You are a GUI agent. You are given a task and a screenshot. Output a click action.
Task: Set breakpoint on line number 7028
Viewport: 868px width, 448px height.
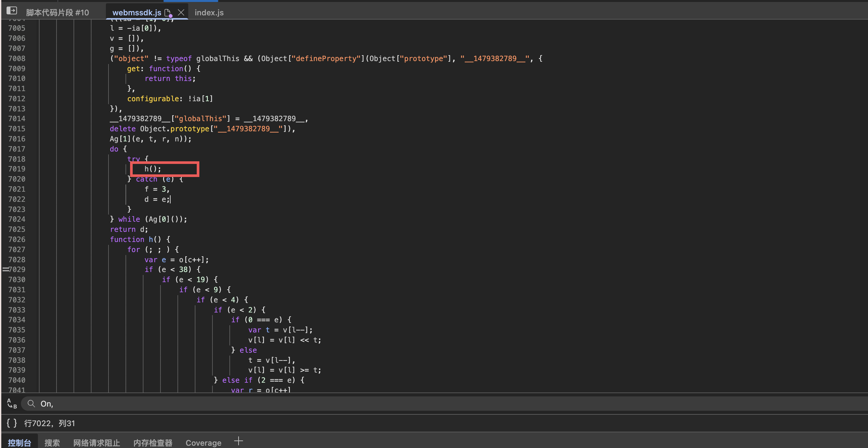click(x=17, y=260)
